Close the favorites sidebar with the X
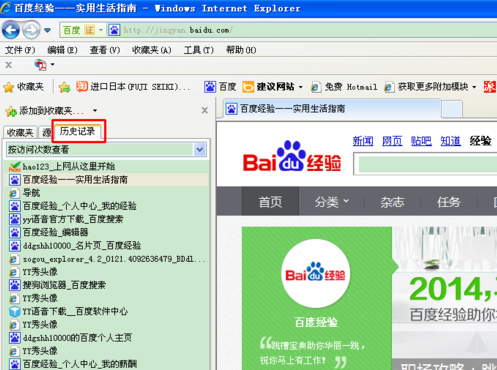 205,110
